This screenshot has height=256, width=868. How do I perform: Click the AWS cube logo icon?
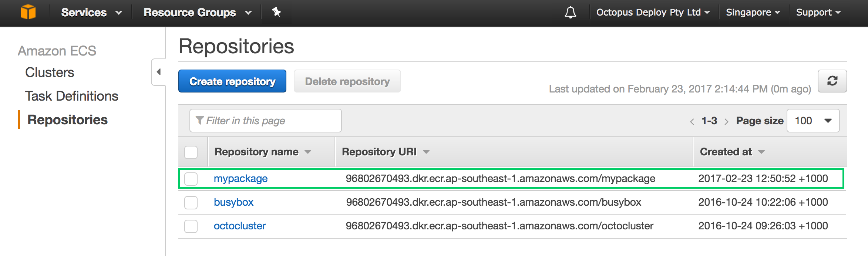[28, 12]
